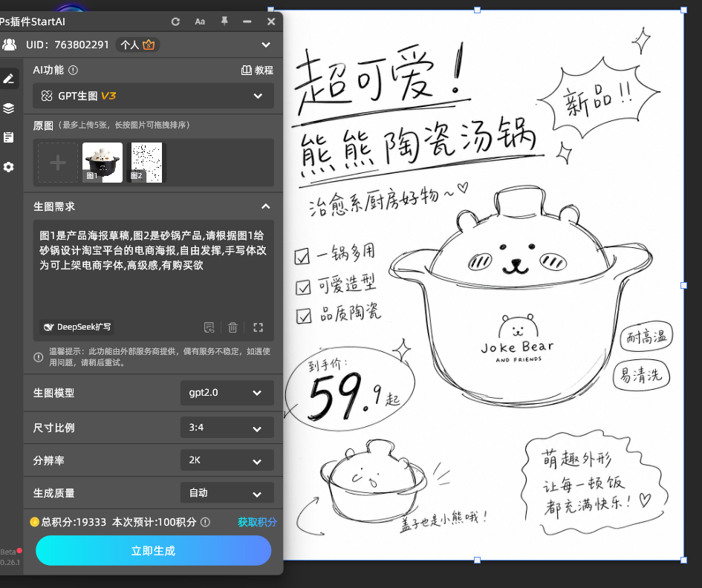Open the 生成质量 自动 dropdown

[x=227, y=493]
